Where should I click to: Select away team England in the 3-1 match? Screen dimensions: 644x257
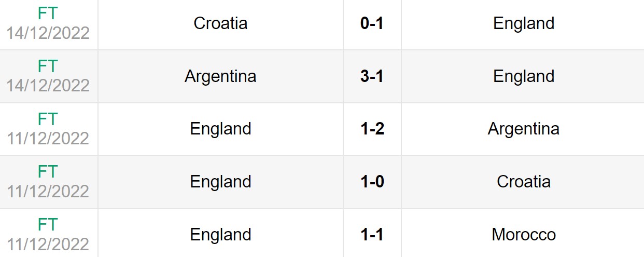(x=524, y=76)
